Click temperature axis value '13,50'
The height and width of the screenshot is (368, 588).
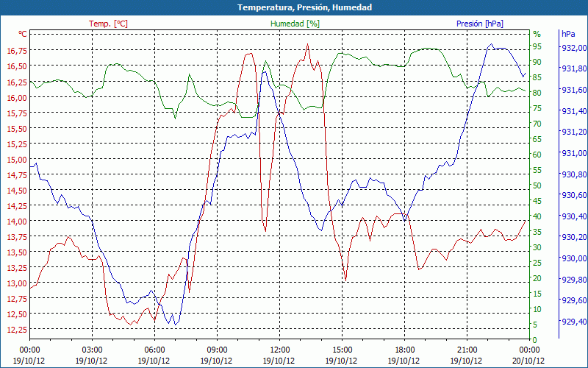tap(17, 252)
